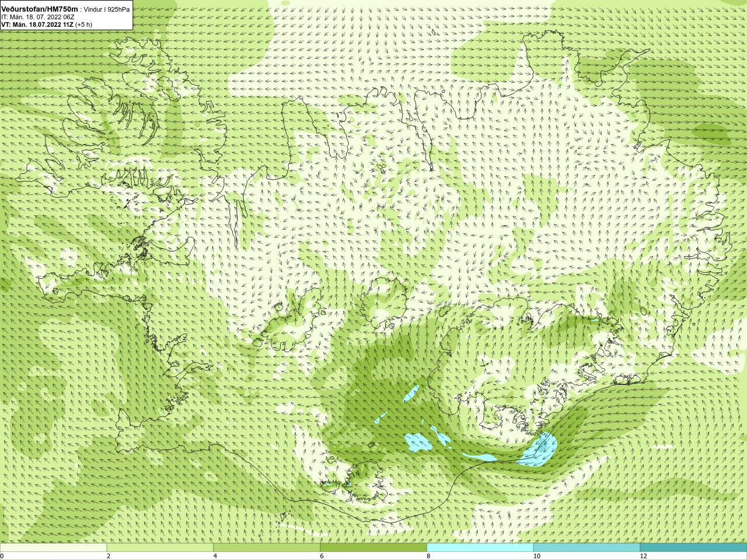Click the legend value 8
Image resolution: width=747 pixels, height=560 pixels.
(428, 556)
